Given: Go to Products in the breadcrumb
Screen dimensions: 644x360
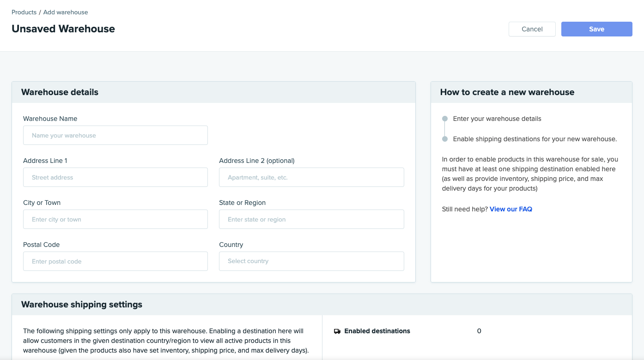Looking at the screenshot, I should pyautogui.click(x=24, y=12).
